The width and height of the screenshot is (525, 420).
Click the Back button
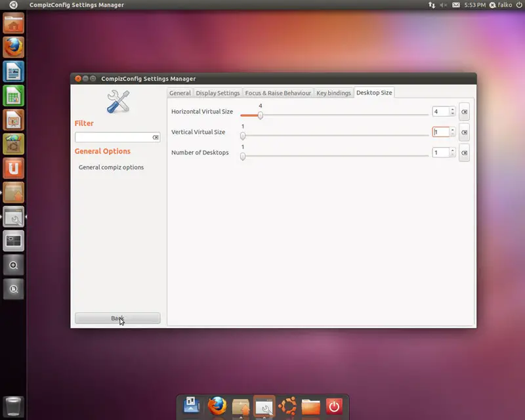(117, 318)
